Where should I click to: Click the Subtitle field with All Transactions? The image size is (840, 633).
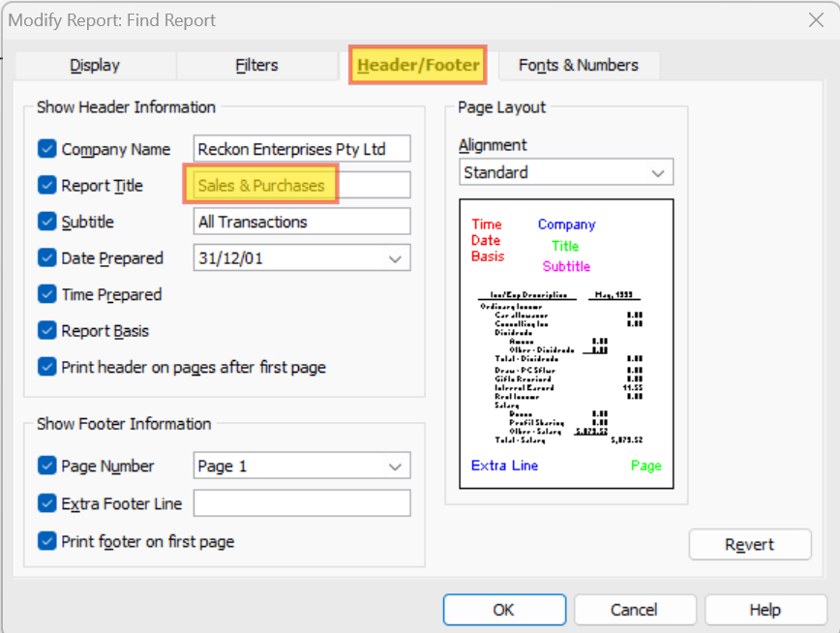302,222
